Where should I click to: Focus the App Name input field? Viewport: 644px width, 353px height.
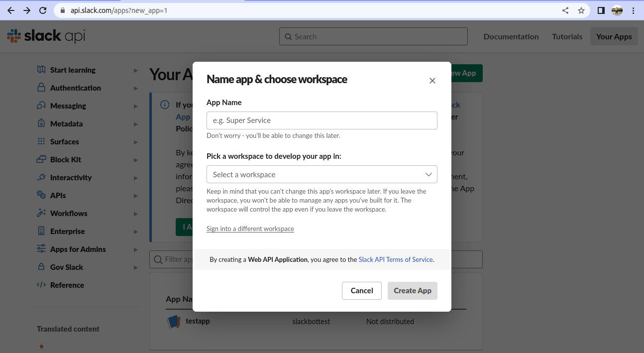click(322, 120)
